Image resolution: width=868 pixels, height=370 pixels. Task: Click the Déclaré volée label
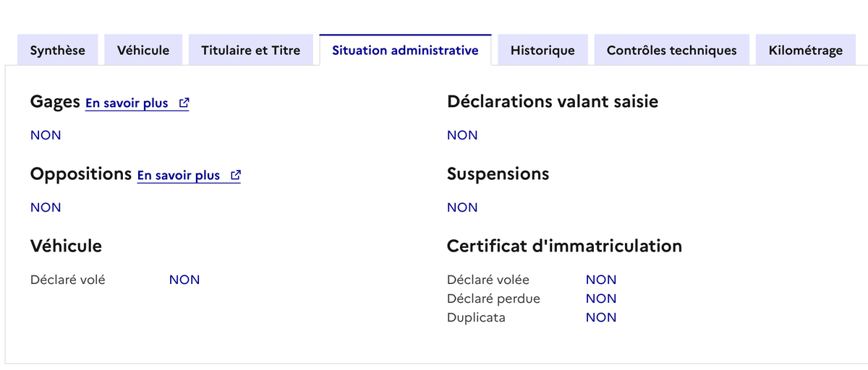click(x=488, y=280)
